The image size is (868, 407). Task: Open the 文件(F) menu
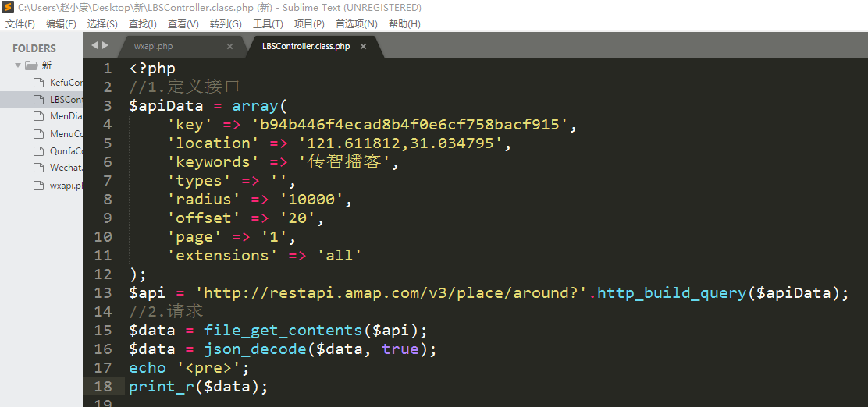20,24
